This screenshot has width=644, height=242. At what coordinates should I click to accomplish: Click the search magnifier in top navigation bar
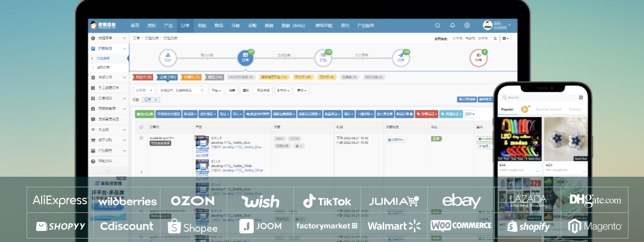tap(437, 25)
